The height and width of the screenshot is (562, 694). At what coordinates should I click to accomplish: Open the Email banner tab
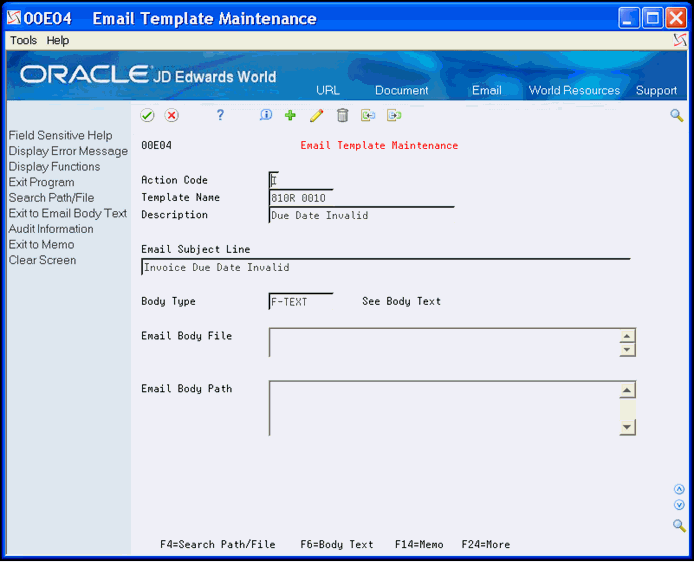(x=486, y=90)
